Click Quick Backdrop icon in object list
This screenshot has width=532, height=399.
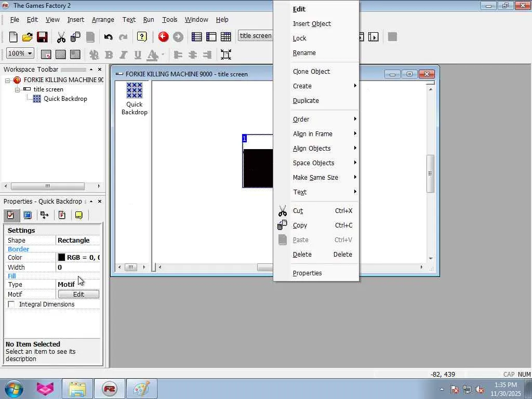tap(135, 90)
